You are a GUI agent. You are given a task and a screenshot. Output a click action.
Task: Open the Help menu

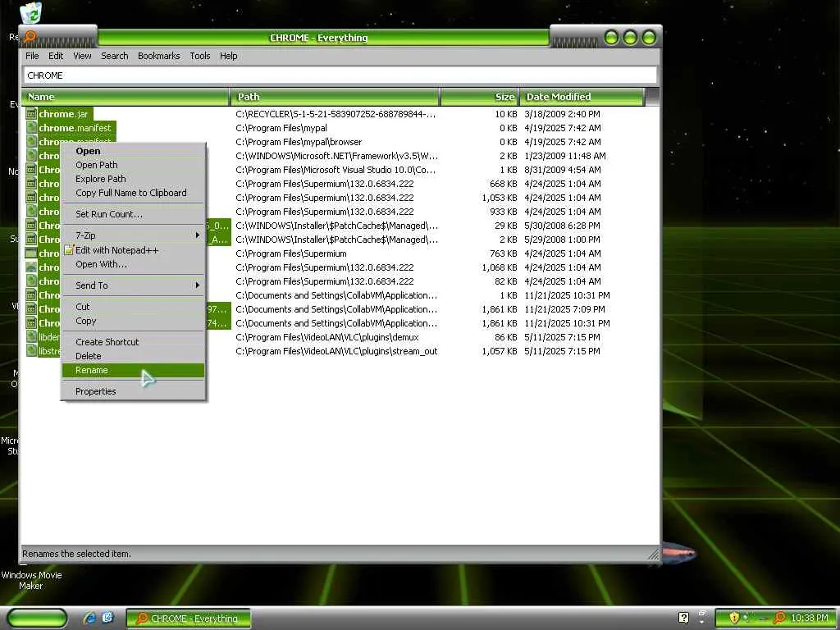click(x=228, y=56)
